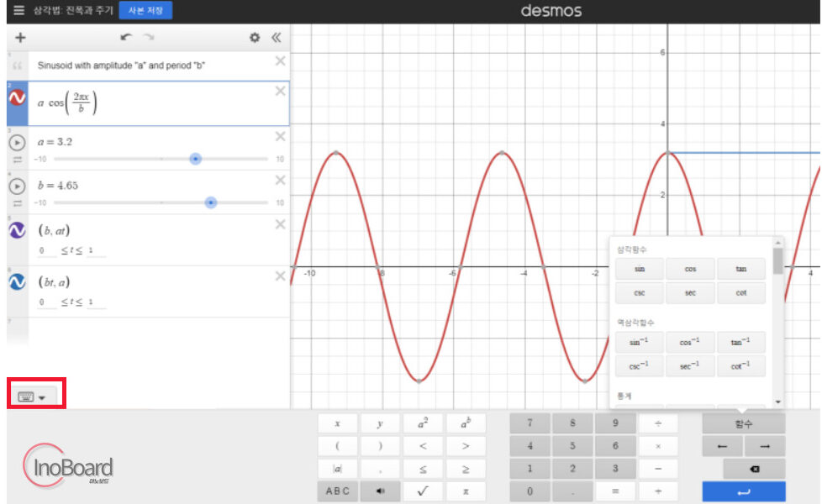Open graph settings gear
The width and height of the screenshot is (822, 504).
pos(255,37)
